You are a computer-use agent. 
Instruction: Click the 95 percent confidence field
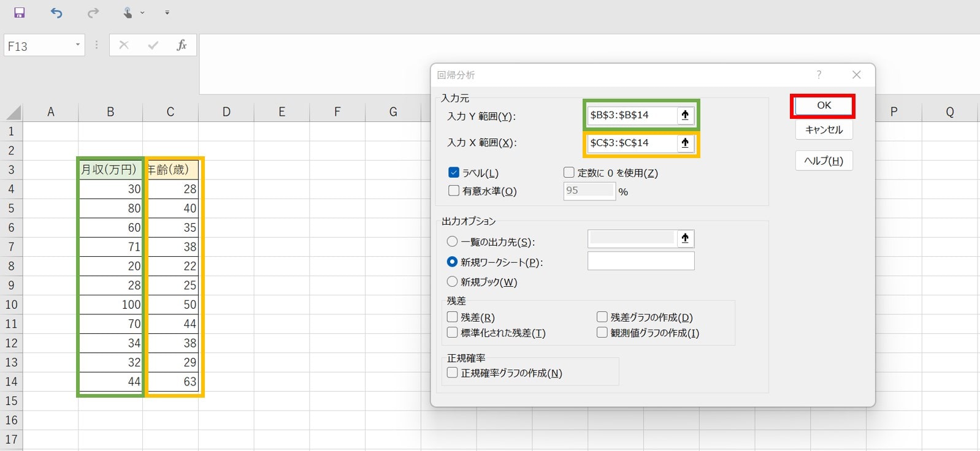click(589, 191)
